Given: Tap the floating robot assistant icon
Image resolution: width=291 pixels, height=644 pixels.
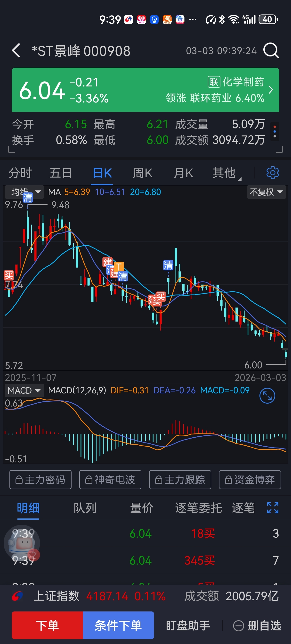Looking at the screenshot, I should point(22,543).
